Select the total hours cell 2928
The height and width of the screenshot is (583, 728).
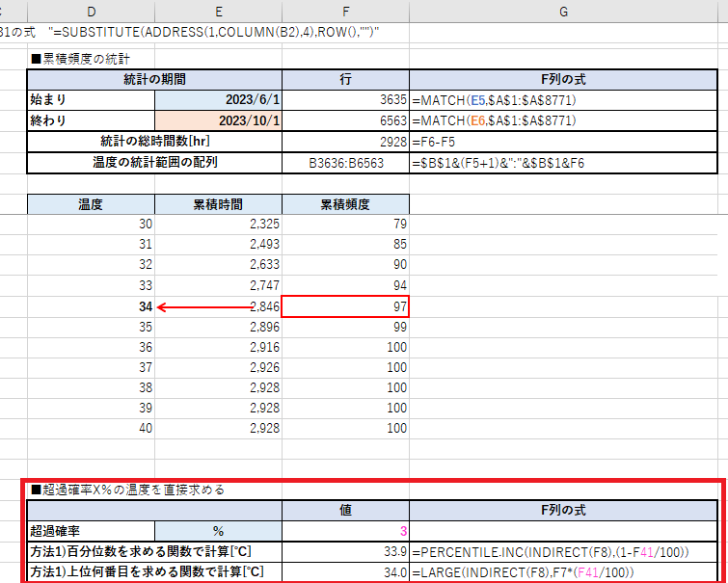[x=345, y=142]
